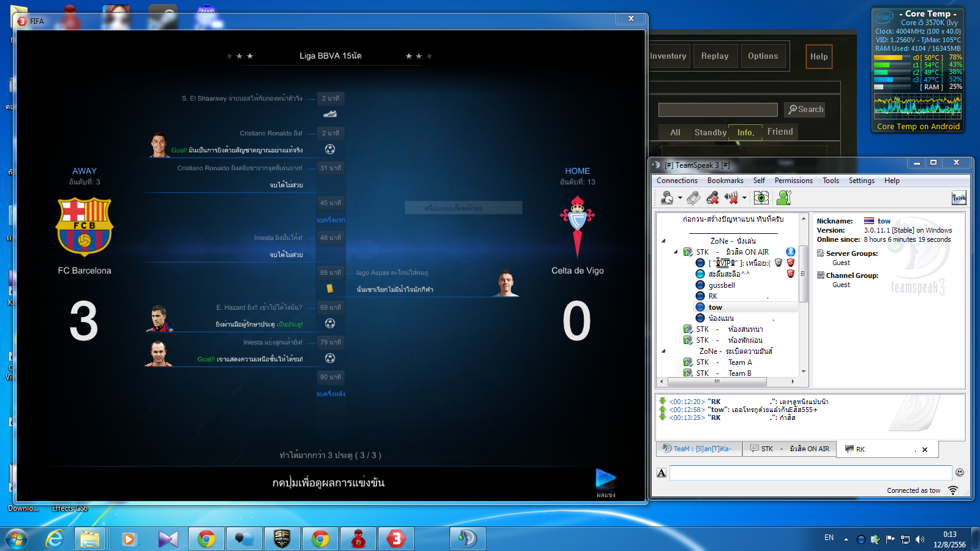
Task: Click the connection quality wifi icon
Action: [953, 490]
